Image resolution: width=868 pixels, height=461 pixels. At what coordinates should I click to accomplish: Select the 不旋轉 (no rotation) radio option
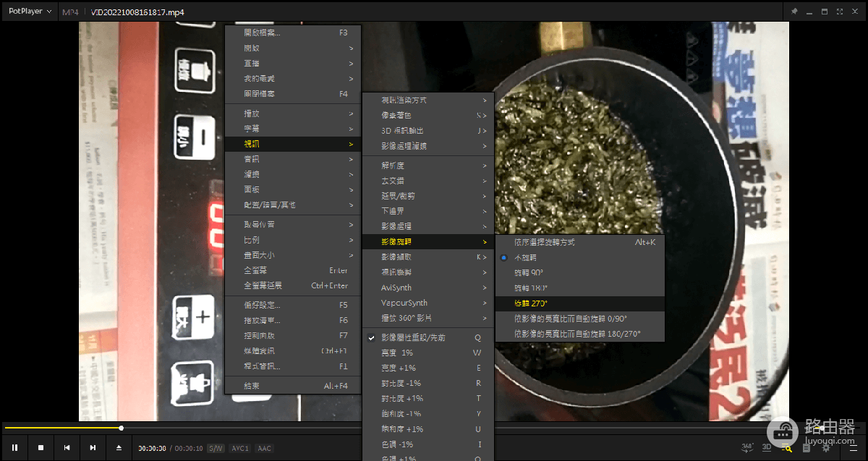pyautogui.click(x=579, y=257)
